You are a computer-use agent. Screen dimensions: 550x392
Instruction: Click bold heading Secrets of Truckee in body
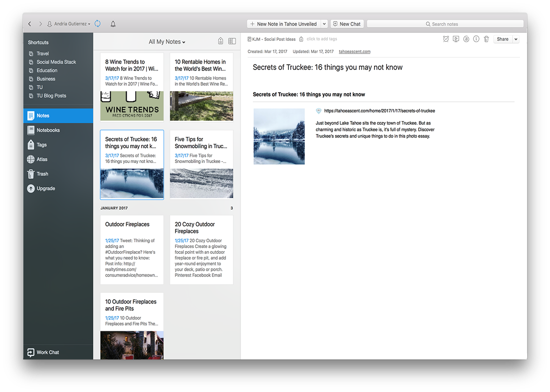[x=309, y=94]
